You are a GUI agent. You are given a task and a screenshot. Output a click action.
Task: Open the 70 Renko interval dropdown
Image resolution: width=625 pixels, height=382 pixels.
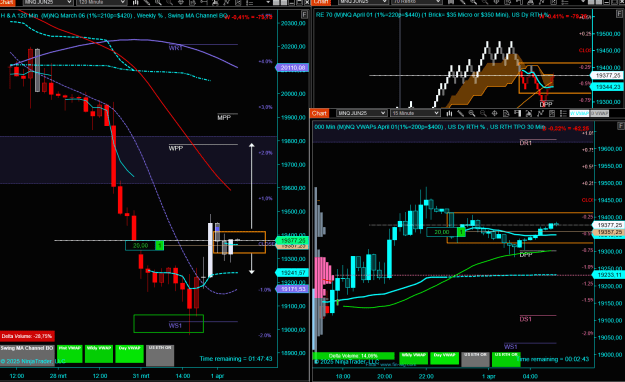417,2
